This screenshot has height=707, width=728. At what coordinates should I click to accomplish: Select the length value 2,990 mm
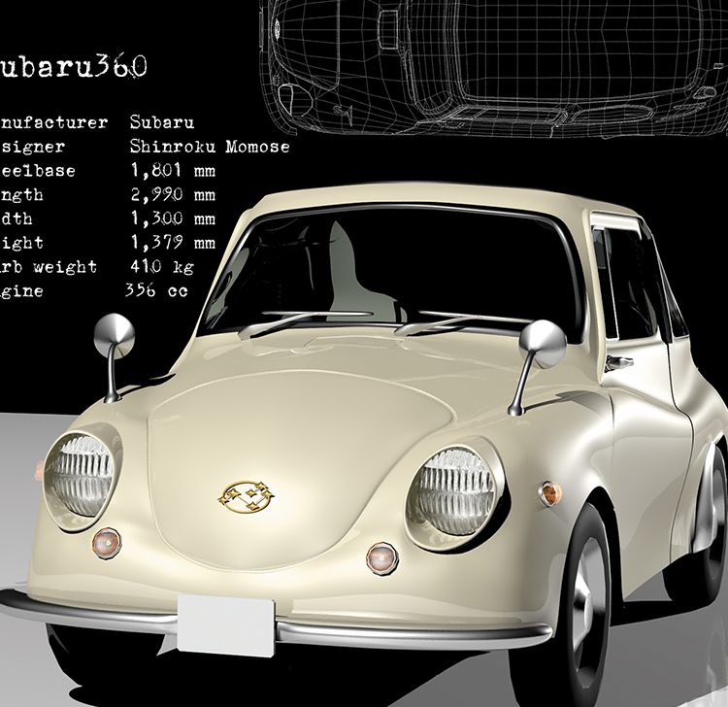pos(173,194)
